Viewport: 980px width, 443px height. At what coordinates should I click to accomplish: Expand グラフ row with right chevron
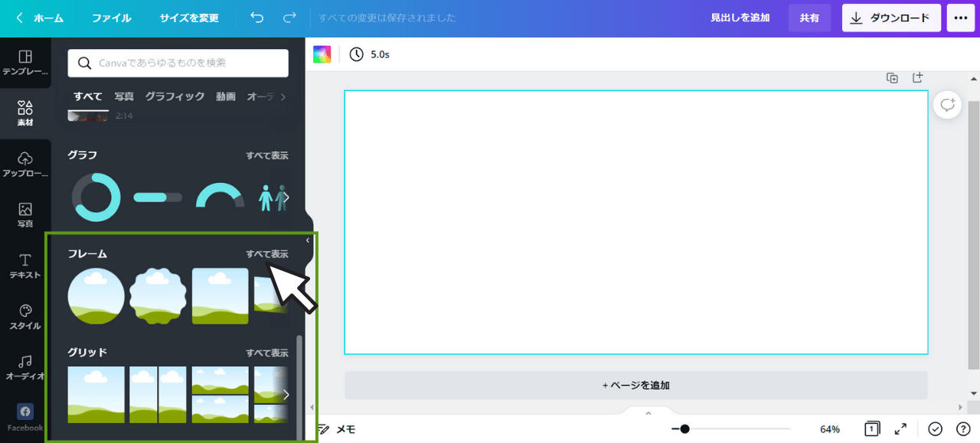(x=286, y=197)
